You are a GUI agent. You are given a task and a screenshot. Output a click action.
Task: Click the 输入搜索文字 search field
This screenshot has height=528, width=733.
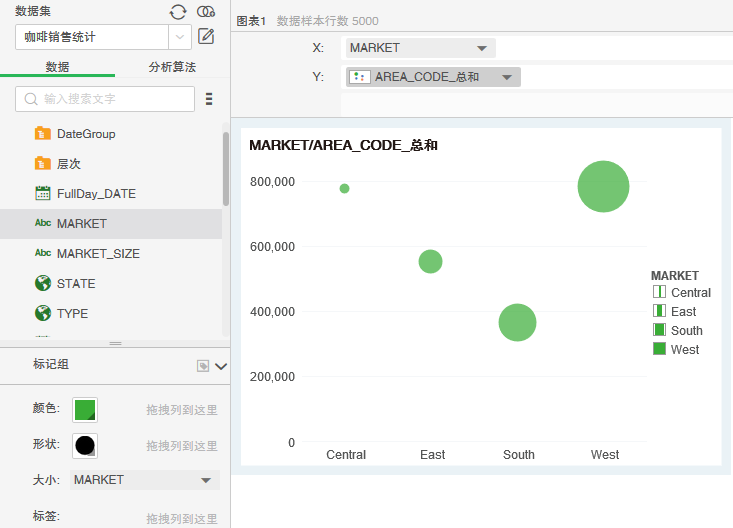tap(113, 99)
